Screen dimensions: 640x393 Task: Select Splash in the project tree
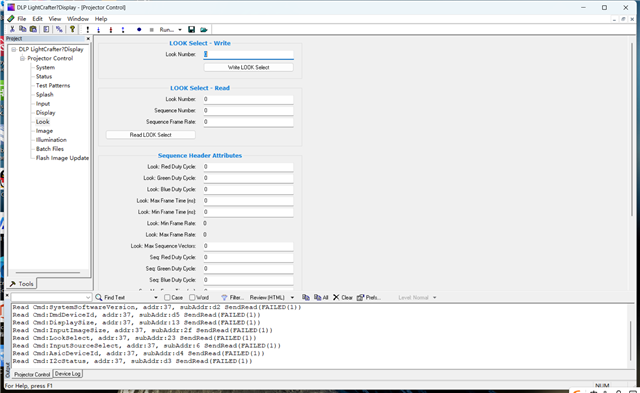(x=44, y=94)
